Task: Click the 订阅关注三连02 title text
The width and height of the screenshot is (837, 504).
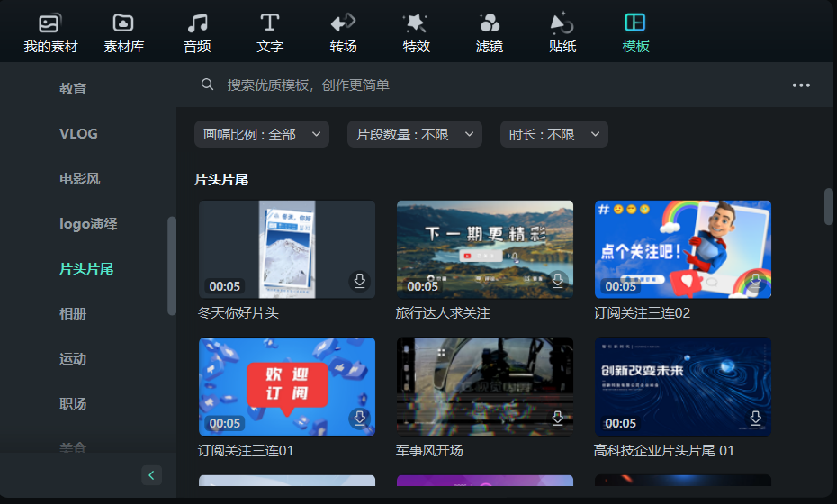Action: [x=642, y=313]
